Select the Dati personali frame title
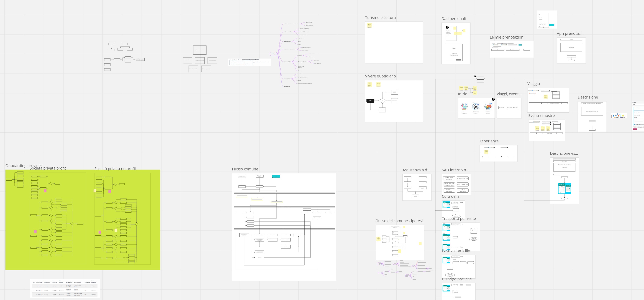 (x=453, y=19)
